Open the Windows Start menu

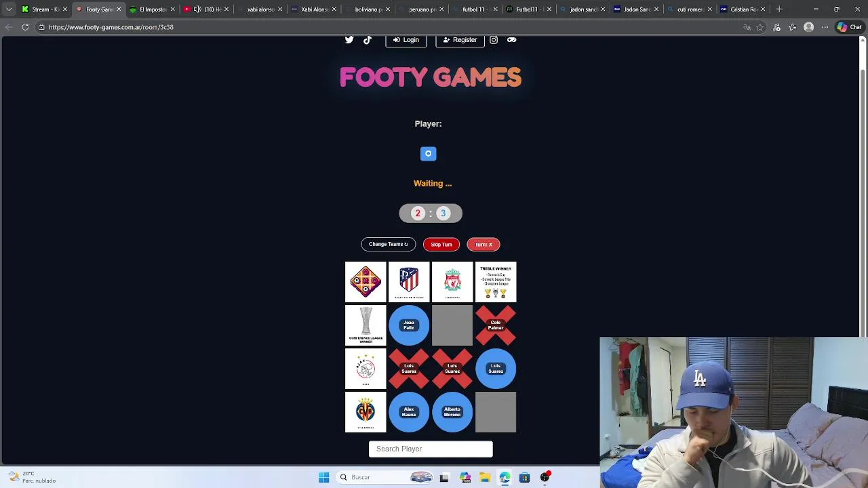[323, 477]
